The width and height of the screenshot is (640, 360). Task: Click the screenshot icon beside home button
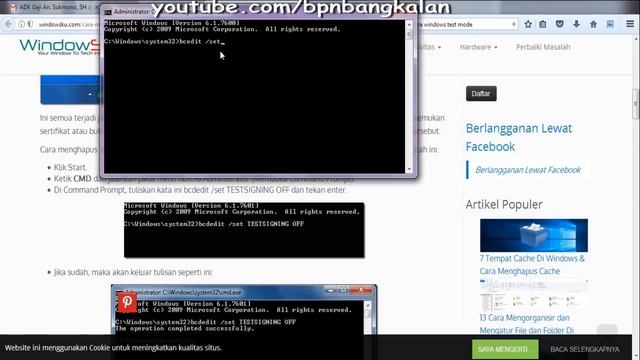pyautogui.click(x=610, y=24)
